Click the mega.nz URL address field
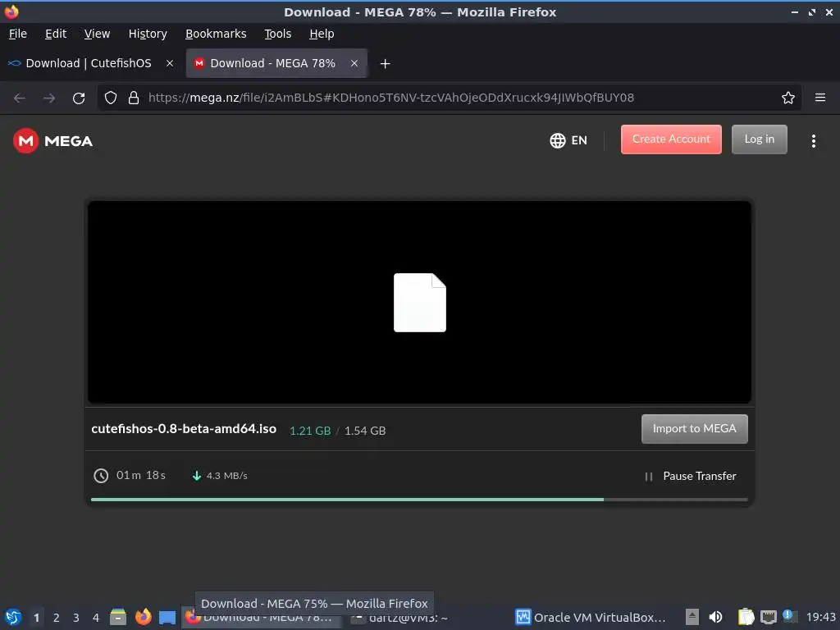The height and width of the screenshot is (630, 840). point(391,98)
